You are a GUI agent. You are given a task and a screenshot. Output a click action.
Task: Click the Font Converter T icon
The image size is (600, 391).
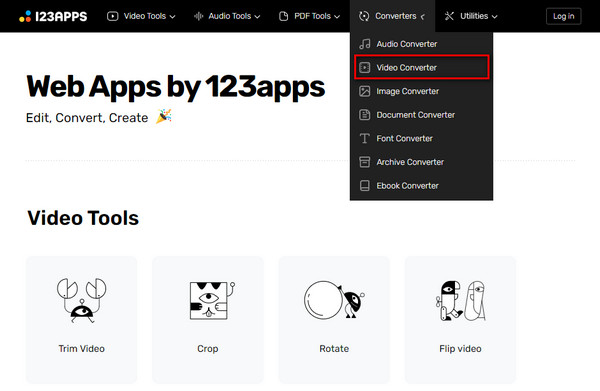click(x=365, y=138)
